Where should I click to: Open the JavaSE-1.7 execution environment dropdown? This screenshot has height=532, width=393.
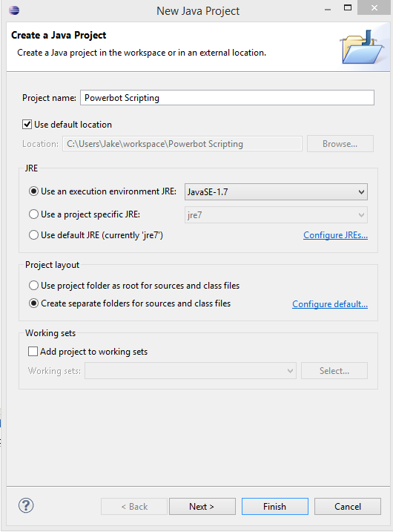[276, 192]
